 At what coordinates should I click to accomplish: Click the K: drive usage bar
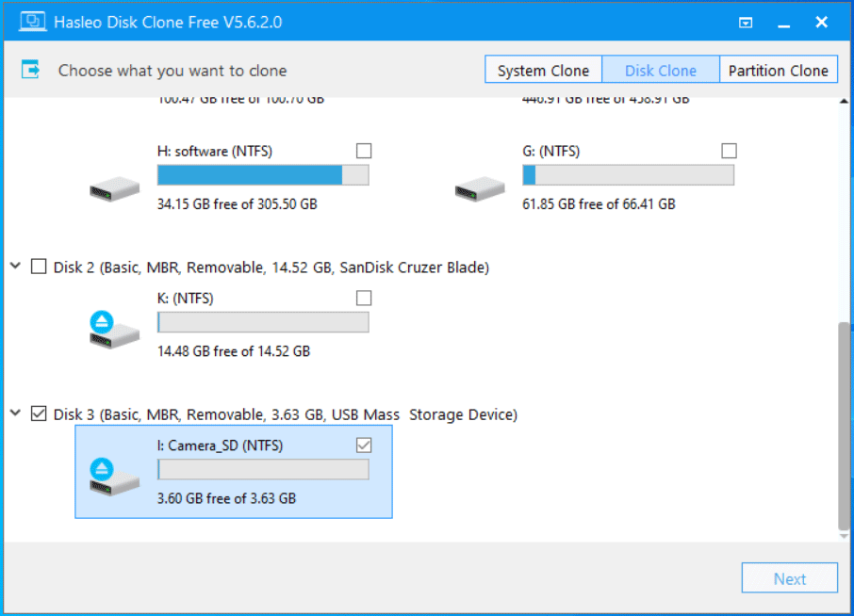(x=263, y=322)
